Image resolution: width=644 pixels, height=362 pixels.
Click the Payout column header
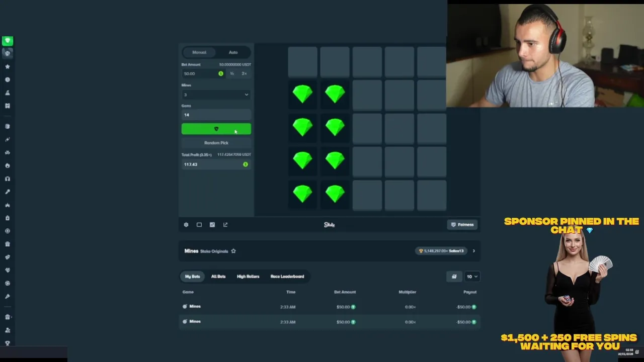[470, 292]
